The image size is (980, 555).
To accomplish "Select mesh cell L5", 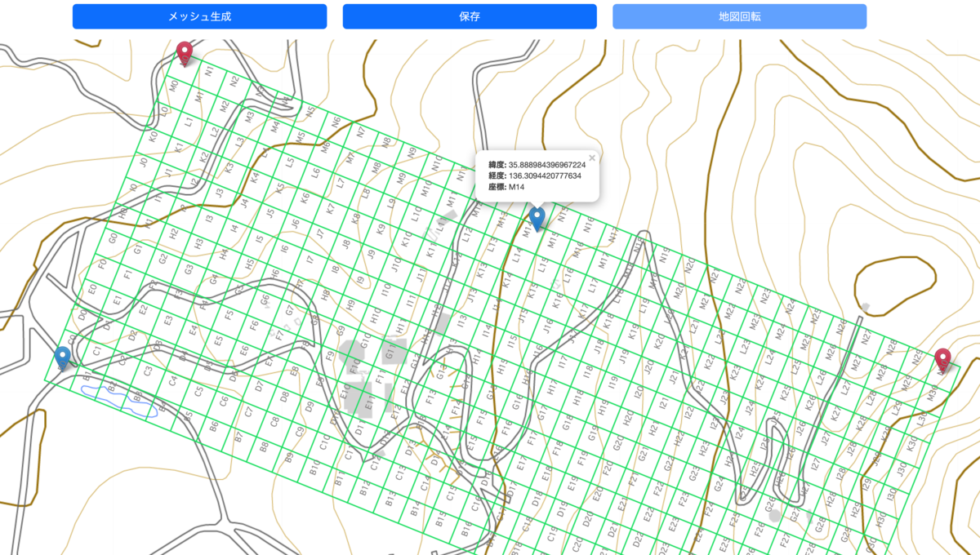I will [x=290, y=162].
